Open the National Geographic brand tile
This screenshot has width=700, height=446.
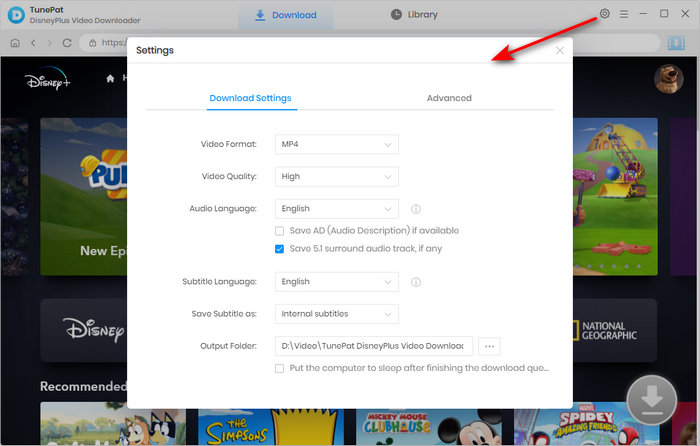click(x=615, y=330)
